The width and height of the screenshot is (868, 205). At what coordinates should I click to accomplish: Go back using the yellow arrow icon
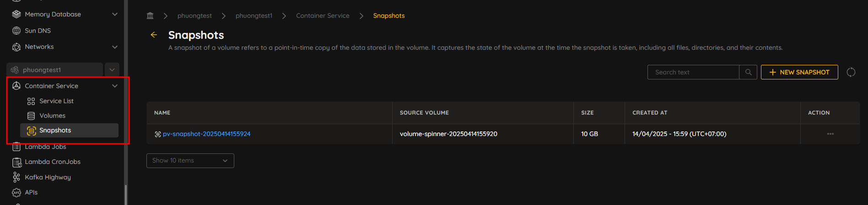(154, 35)
